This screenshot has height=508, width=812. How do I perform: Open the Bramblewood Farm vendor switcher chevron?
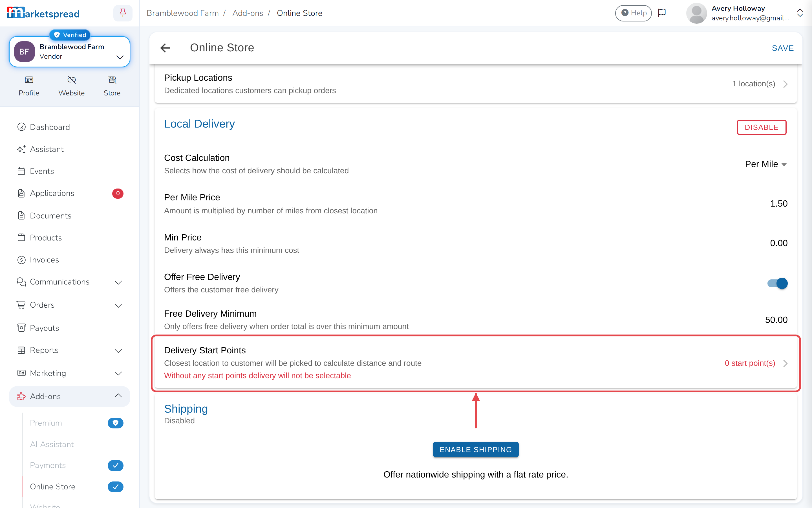click(x=120, y=57)
